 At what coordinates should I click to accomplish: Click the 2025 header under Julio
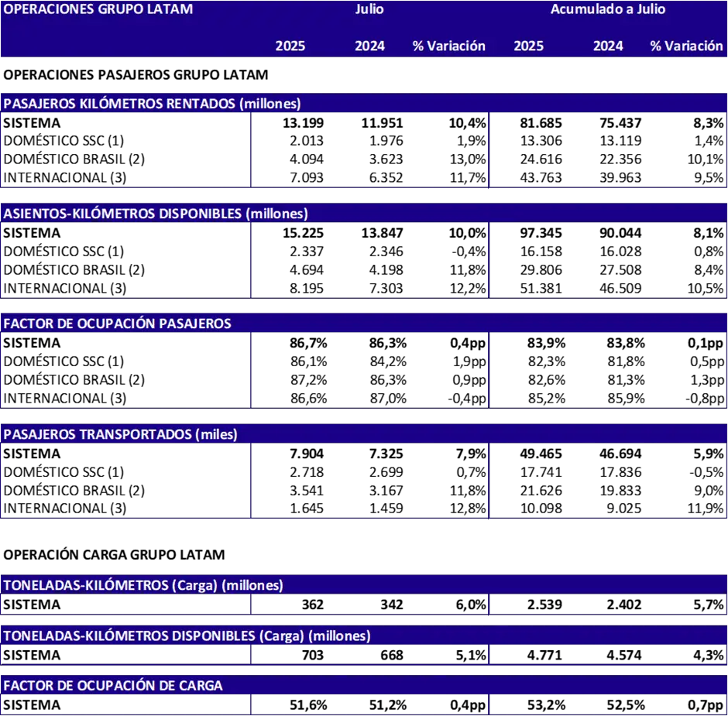pyautogui.click(x=290, y=46)
